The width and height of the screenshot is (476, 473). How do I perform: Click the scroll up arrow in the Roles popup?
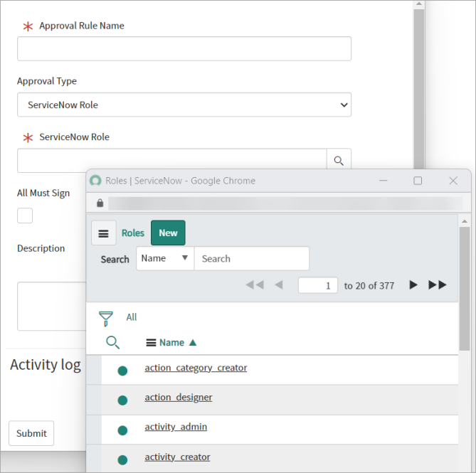click(x=465, y=221)
